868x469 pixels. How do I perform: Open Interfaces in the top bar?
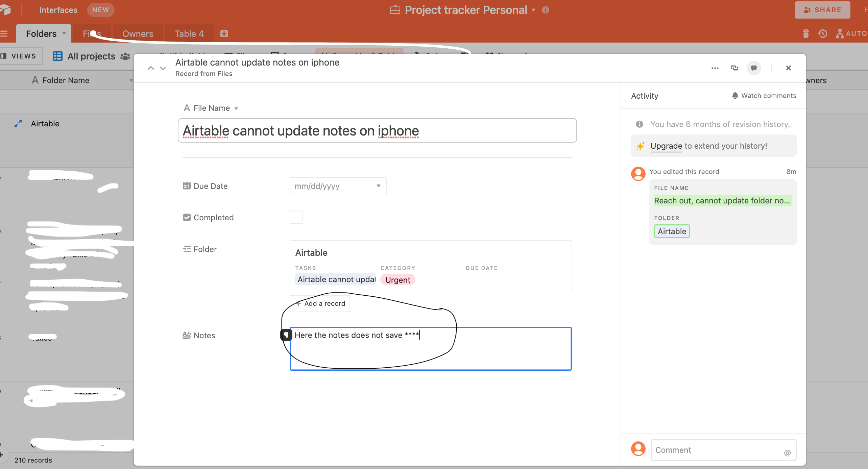58,10
